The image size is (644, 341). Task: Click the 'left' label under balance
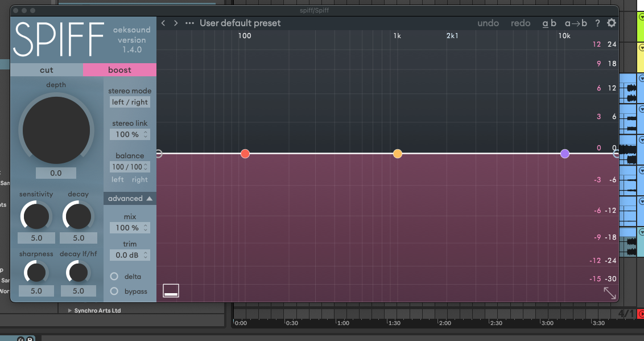coord(117,179)
